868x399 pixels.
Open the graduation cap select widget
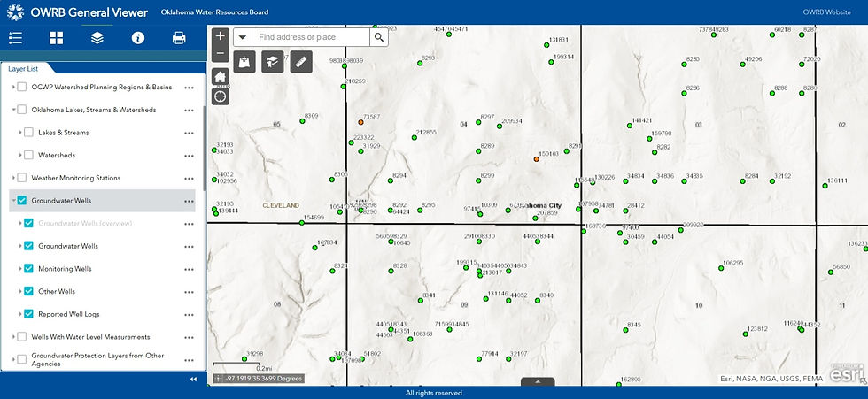coord(273,62)
